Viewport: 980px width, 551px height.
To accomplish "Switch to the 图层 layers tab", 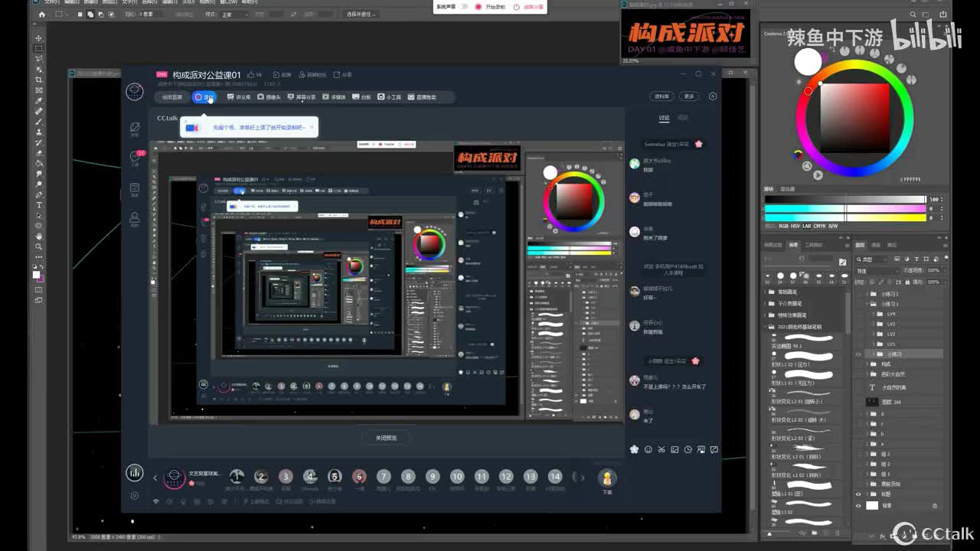I will point(861,245).
